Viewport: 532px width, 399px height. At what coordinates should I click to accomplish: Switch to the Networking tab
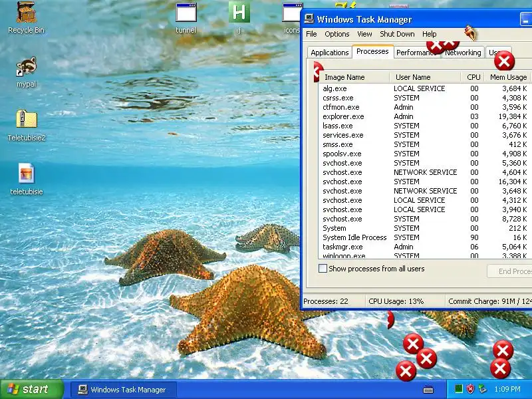click(463, 53)
